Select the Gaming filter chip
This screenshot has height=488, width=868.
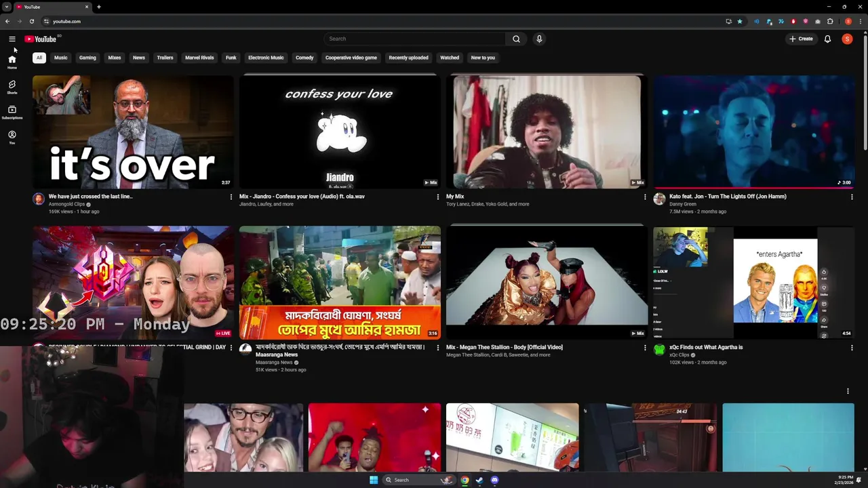click(x=87, y=58)
